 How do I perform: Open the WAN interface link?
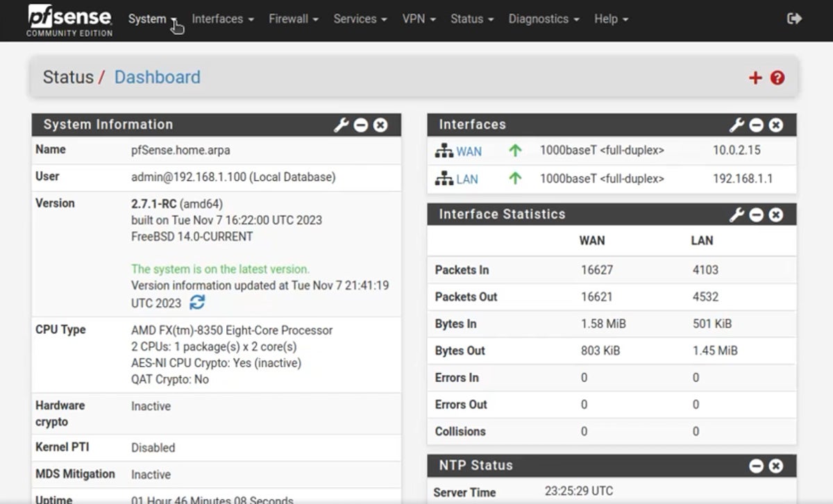point(469,151)
